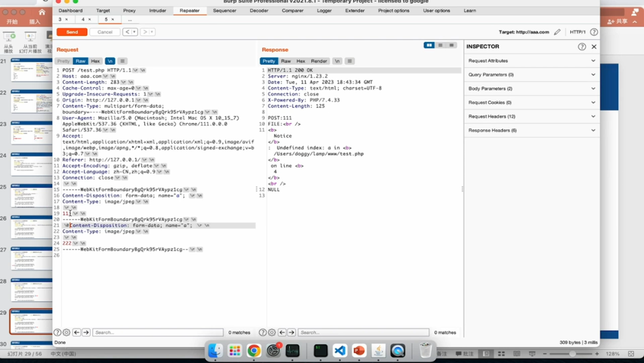
Task: Open Terminal from the Dock
Action: pyautogui.click(x=320, y=350)
